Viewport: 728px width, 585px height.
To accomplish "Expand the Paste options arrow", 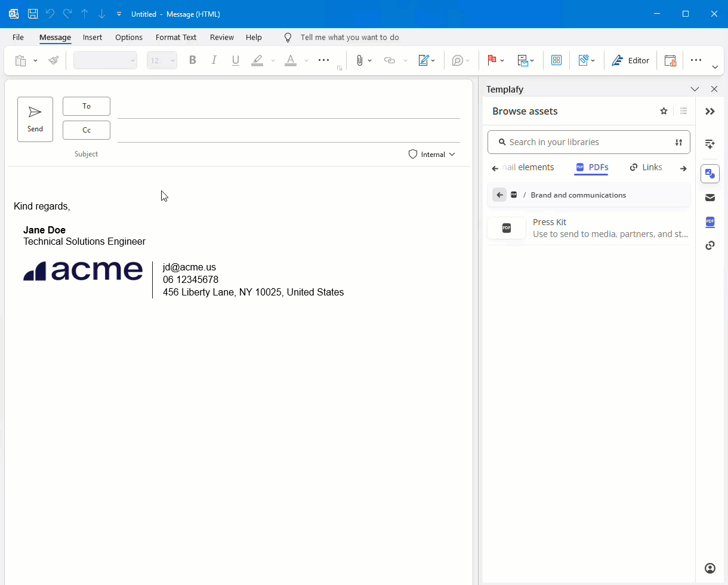I will [35, 60].
